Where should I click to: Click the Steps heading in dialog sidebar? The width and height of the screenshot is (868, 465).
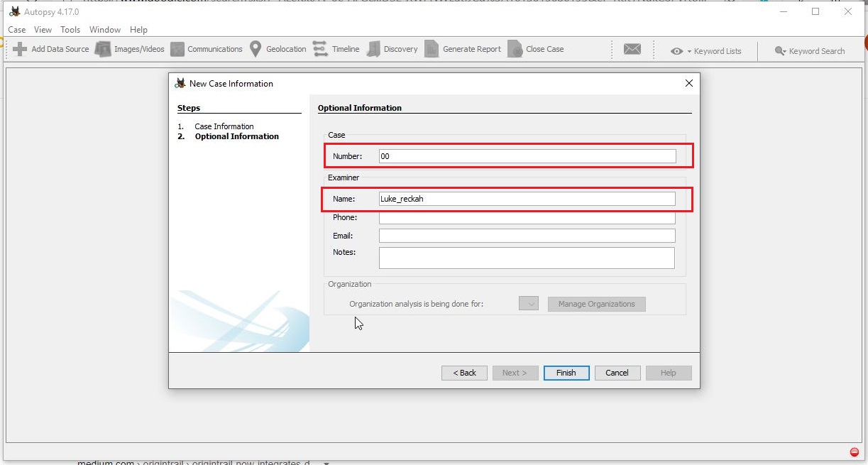[x=189, y=108]
